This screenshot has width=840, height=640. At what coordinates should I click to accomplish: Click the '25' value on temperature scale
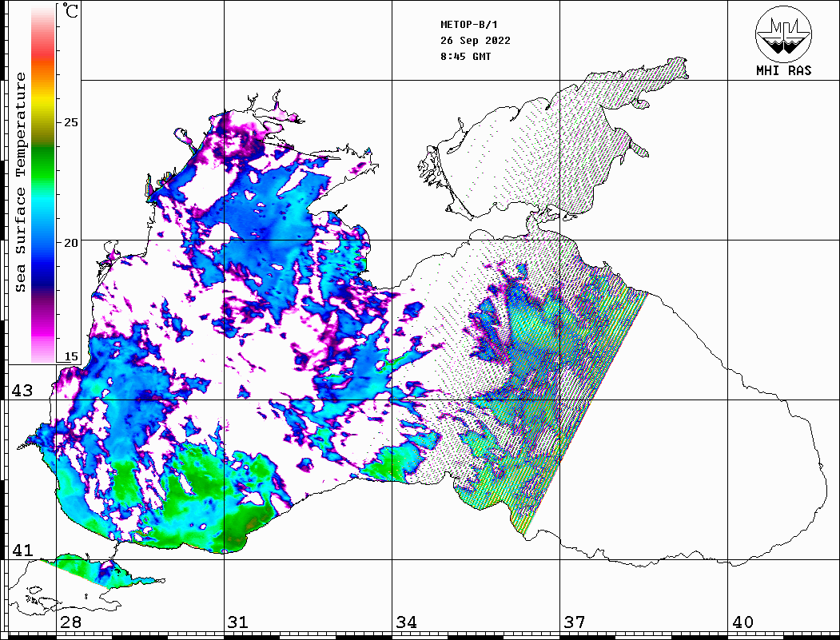point(70,122)
